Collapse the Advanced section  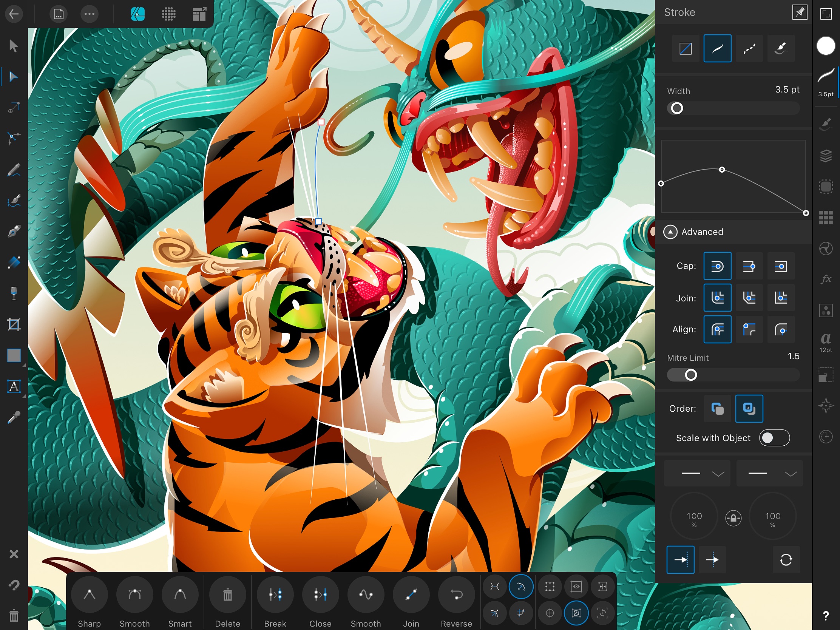[x=670, y=232]
